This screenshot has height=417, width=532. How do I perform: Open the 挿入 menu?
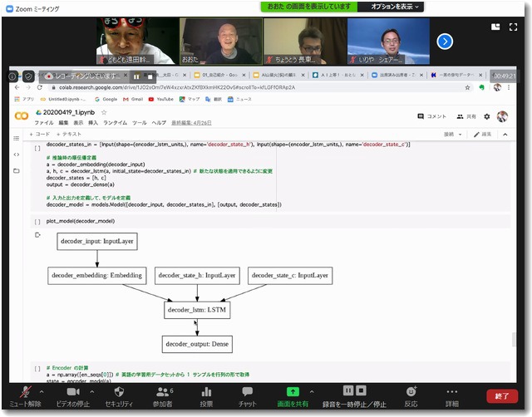point(93,123)
